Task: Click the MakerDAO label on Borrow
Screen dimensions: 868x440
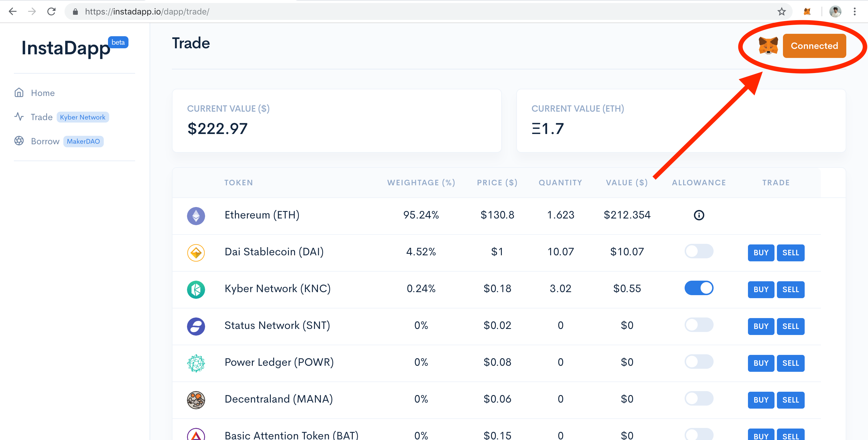Action: coord(83,141)
